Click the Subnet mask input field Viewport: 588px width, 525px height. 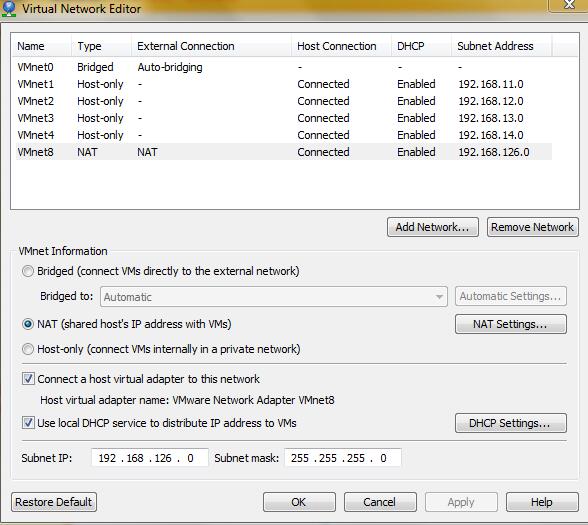click(343, 458)
